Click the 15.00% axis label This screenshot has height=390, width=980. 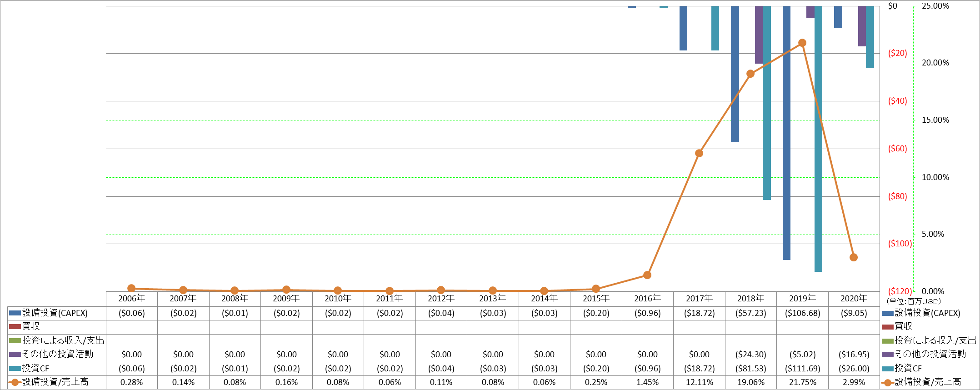point(935,120)
